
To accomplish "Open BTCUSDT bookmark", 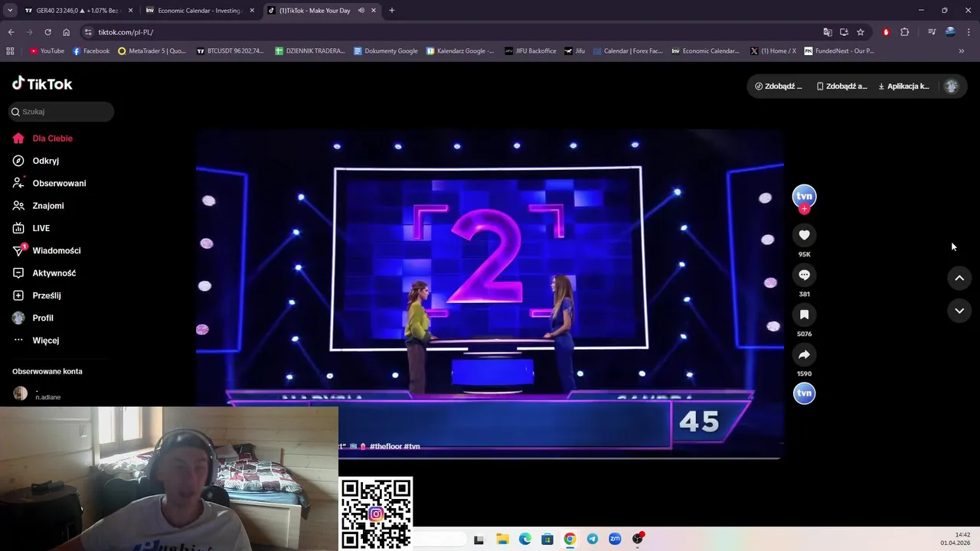I will (230, 51).
